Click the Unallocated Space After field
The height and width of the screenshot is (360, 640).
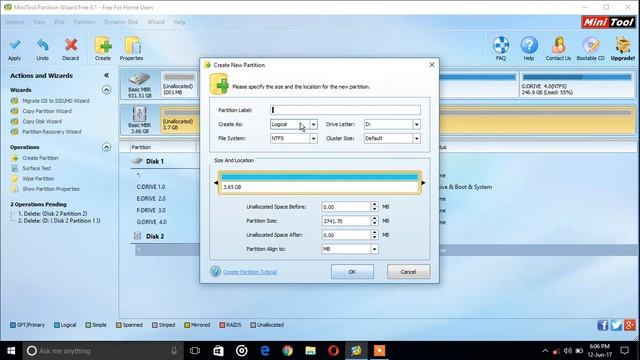click(x=346, y=235)
